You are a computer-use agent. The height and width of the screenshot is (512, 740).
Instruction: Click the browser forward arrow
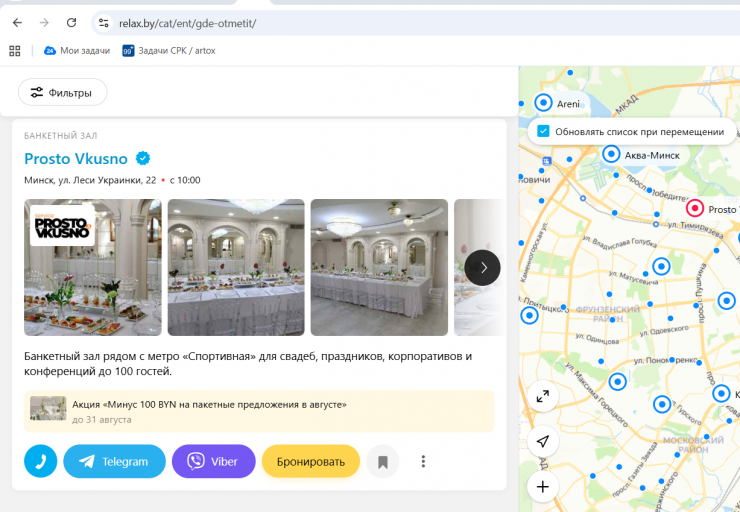44,23
